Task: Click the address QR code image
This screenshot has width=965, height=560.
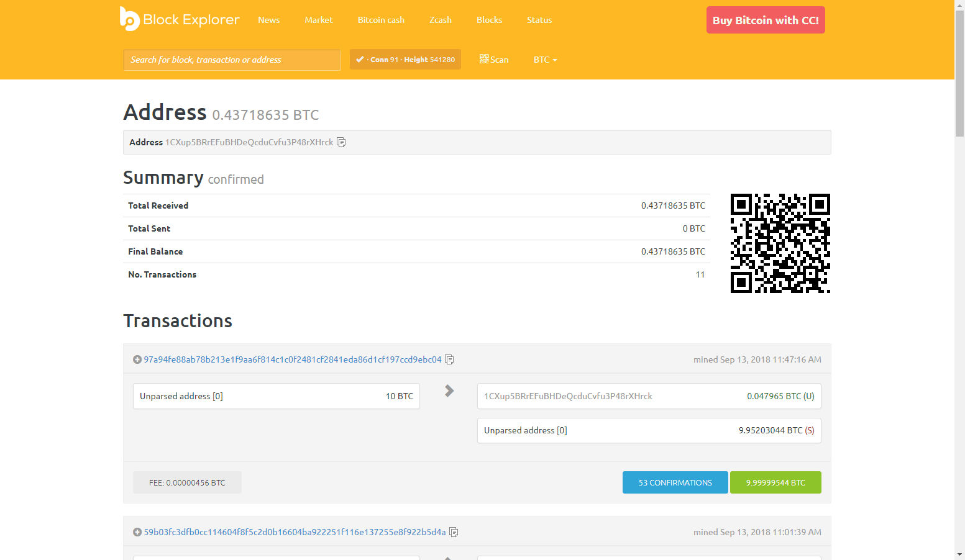Action: 780,243
